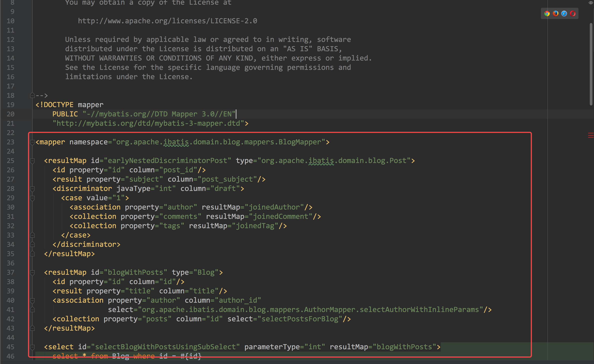Click line number 45 in gutter
Viewport: 594px width, 364px height.
point(10,347)
